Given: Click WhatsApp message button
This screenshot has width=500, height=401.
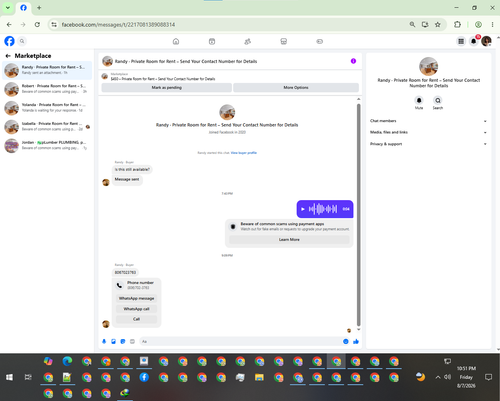Looking at the screenshot, I should tap(136, 298).
